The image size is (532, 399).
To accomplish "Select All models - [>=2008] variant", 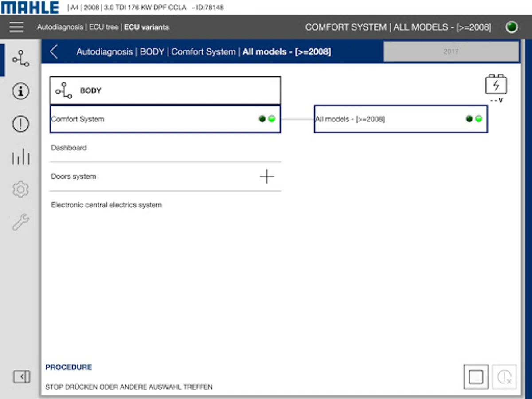I will tap(401, 119).
